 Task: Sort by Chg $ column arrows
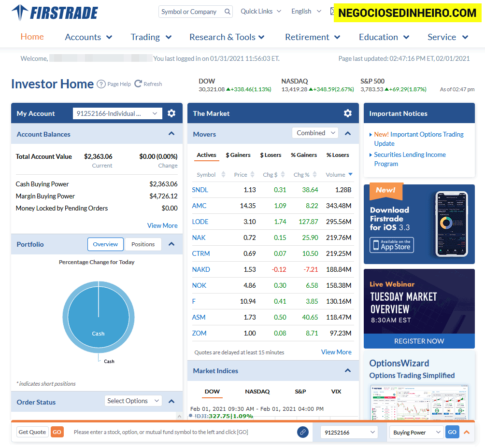point(283,174)
